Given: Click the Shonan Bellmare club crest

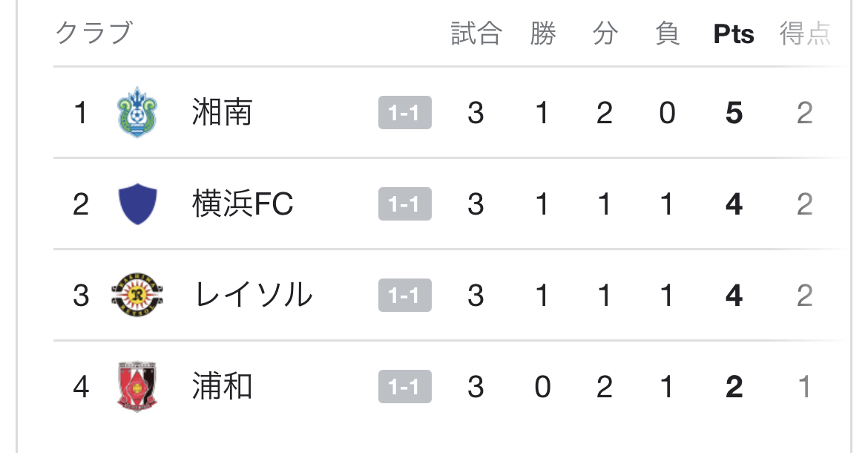Looking at the screenshot, I should click(137, 112).
